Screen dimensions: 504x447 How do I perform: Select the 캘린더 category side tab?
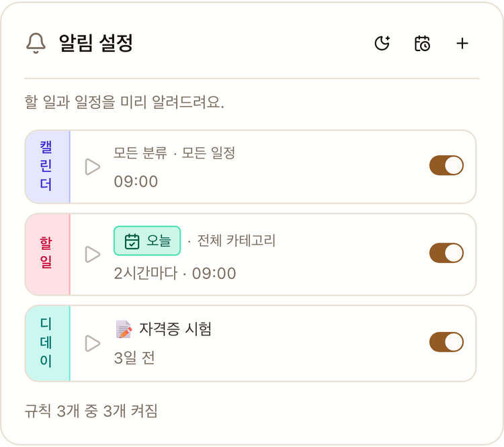(x=47, y=167)
